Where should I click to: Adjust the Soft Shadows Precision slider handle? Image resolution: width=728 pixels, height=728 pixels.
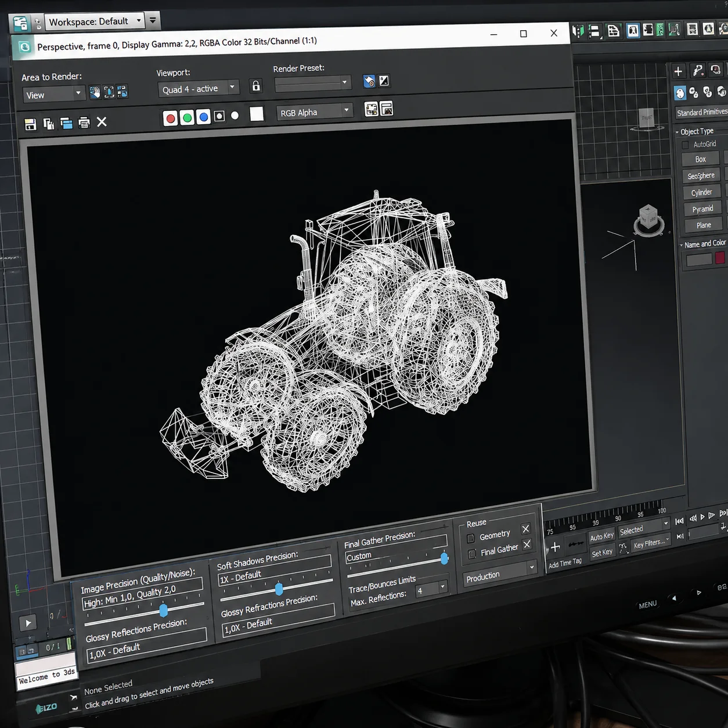(x=279, y=589)
